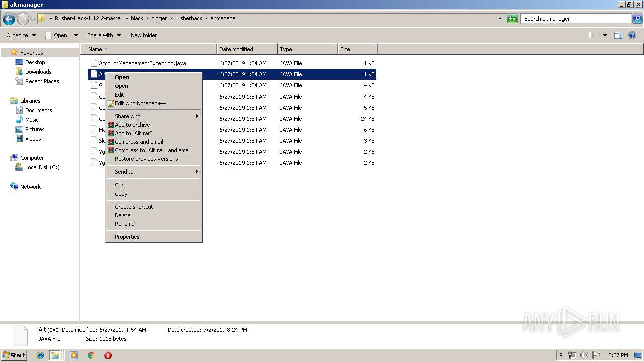Expand the Send to submenu
The image size is (644, 362).
point(153,172)
